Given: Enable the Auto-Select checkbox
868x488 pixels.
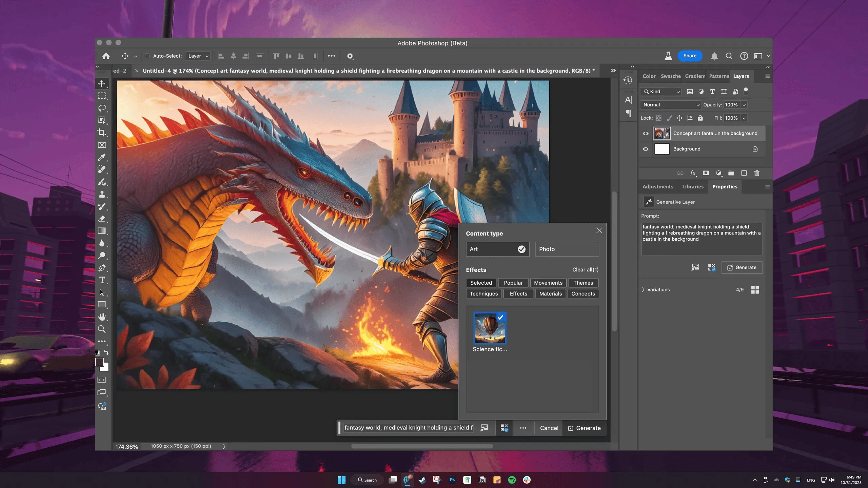Looking at the screenshot, I should pyautogui.click(x=147, y=56).
